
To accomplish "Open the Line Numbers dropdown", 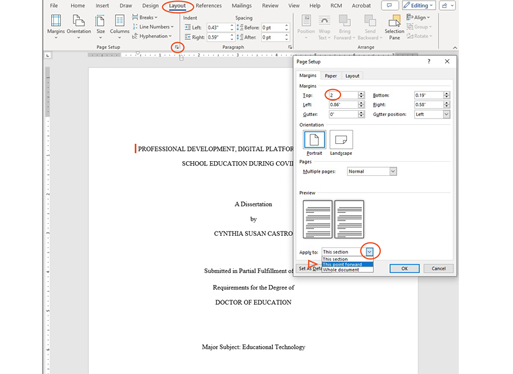I will coord(153,27).
